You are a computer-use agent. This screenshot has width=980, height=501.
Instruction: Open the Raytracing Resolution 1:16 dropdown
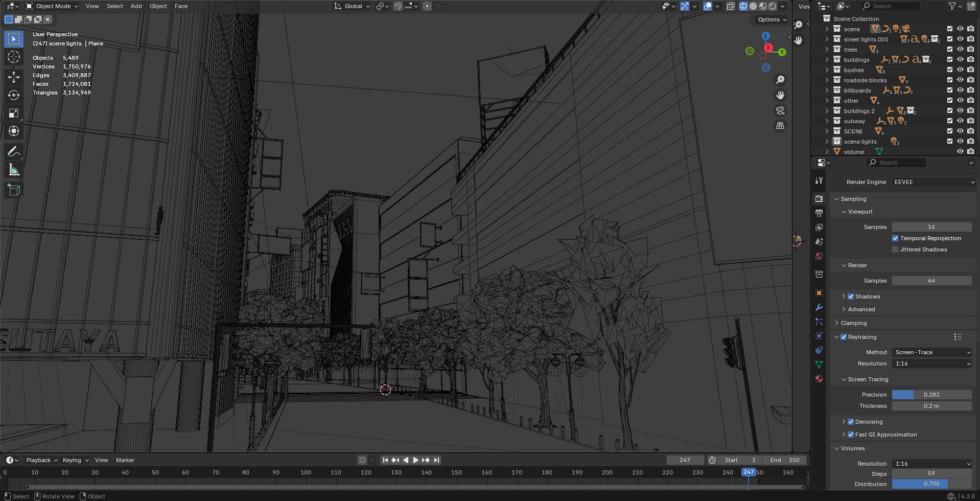point(932,363)
